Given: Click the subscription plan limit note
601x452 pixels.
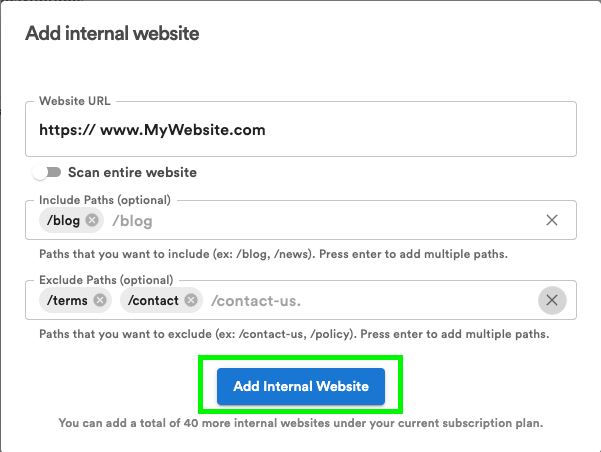Looking at the screenshot, I should (300, 423).
